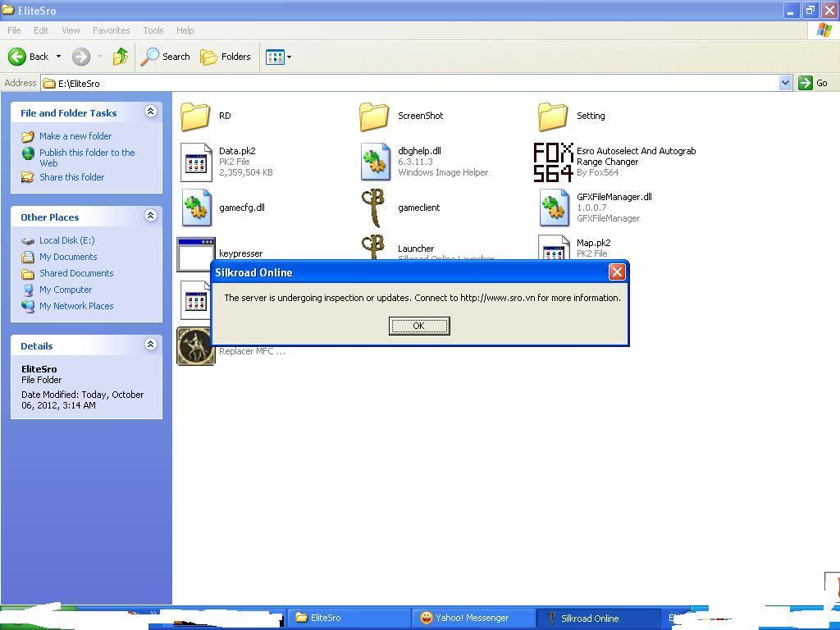Switch to EliteSro taskbar button
Screen dimensions: 840x630
(349, 618)
